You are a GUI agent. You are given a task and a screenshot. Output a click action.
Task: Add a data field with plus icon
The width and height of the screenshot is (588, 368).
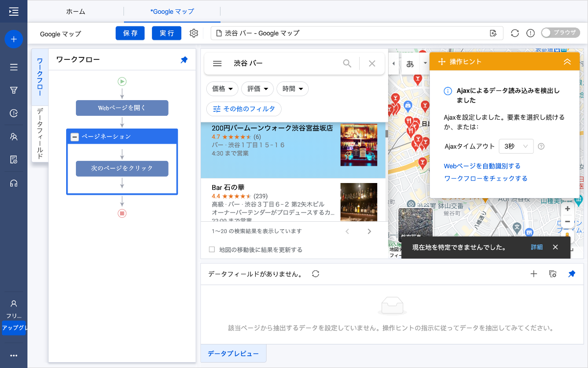(x=534, y=274)
